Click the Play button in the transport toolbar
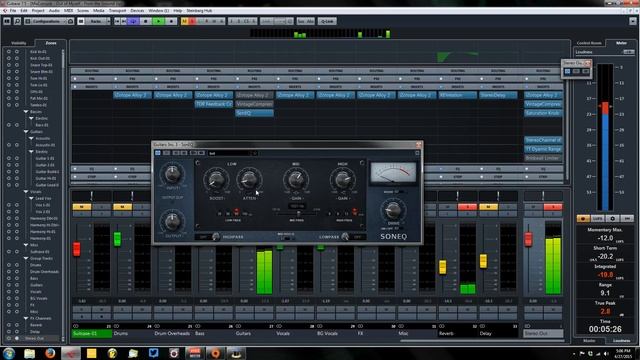 (159, 21)
